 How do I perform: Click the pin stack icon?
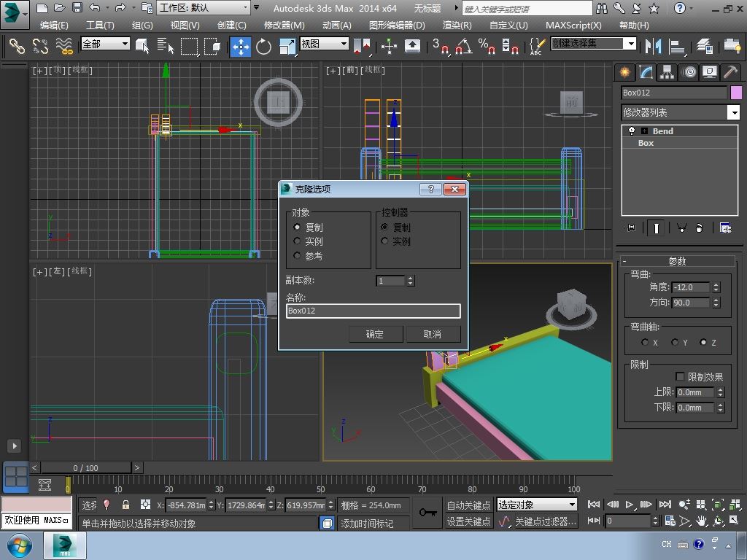click(631, 228)
